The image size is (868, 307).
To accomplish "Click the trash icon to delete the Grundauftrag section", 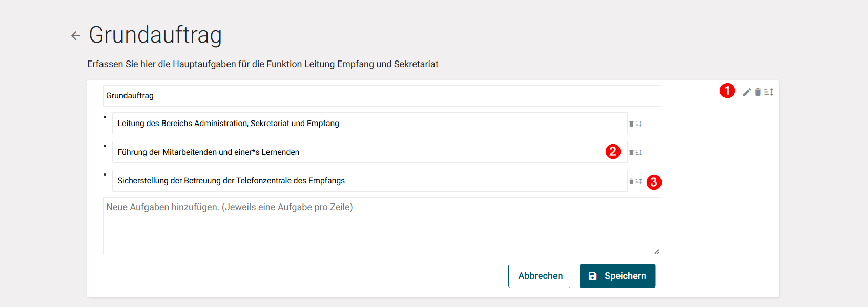I will click(758, 92).
